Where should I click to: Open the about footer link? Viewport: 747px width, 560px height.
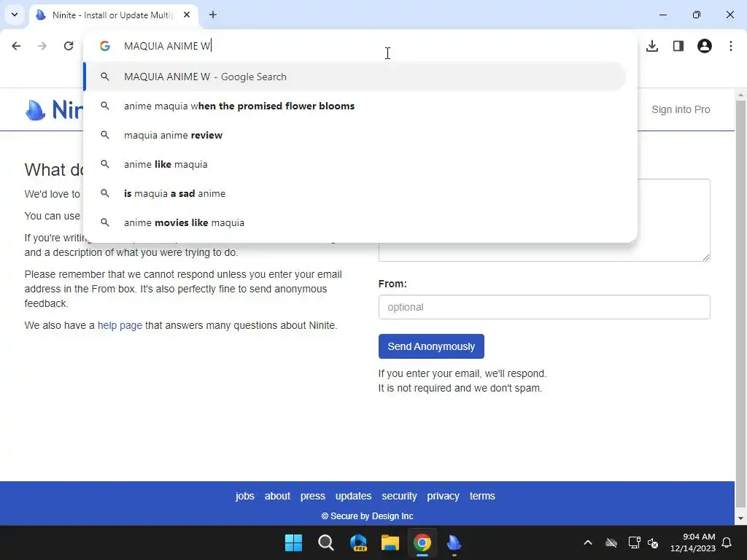(x=277, y=496)
